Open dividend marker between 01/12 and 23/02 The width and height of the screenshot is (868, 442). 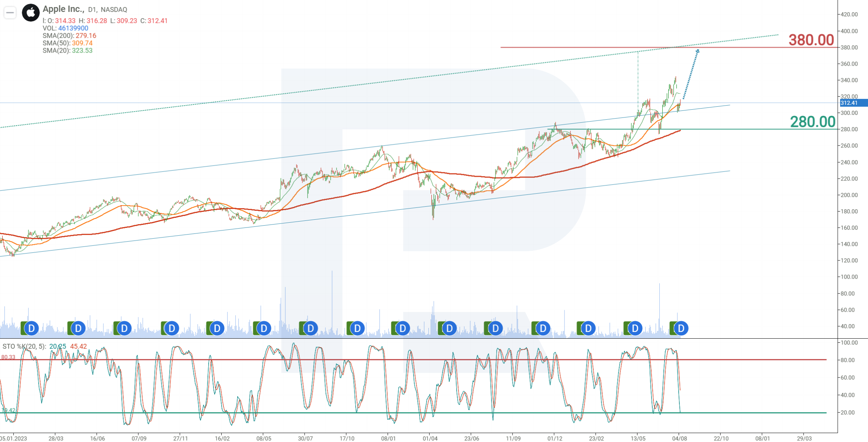[x=588, y=328]
